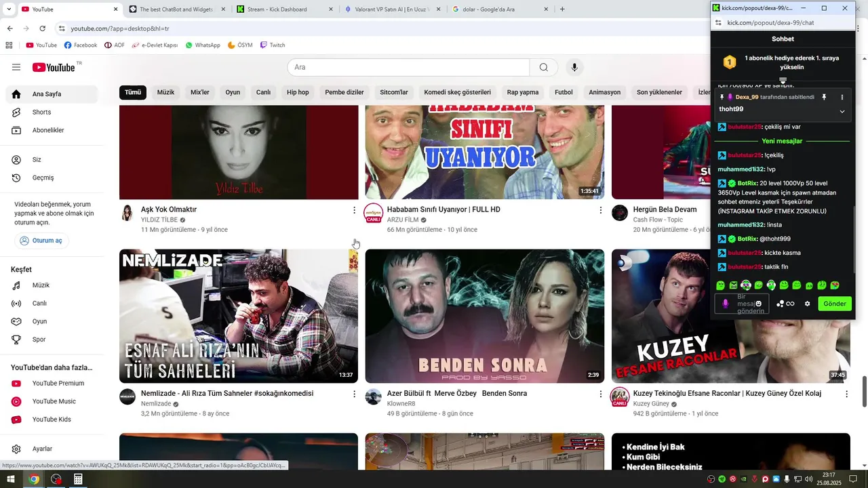Open Ayarlar settings in sidebar
Screen dimensions: 868x488
[52, 449]
